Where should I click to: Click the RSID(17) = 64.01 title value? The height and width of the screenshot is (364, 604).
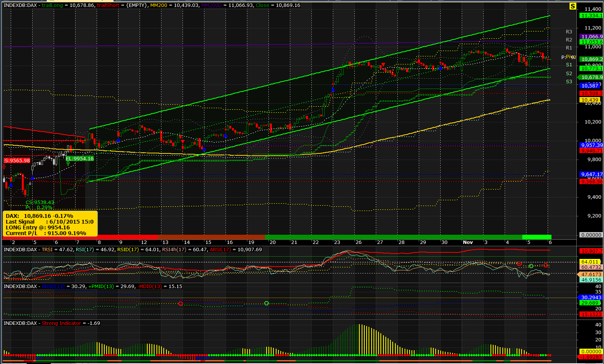point(138,250)
